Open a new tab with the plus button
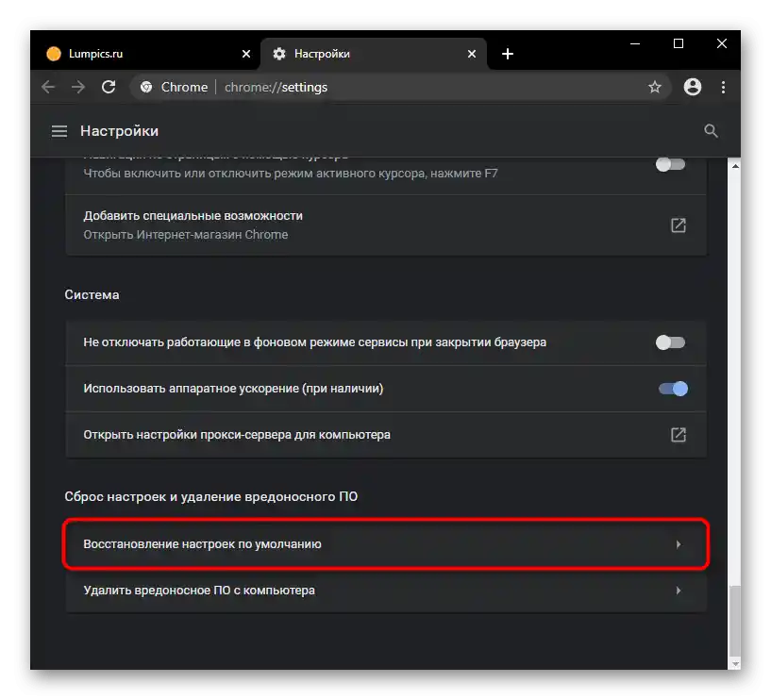Screen dimensions: 771x700 pos(508,54)
